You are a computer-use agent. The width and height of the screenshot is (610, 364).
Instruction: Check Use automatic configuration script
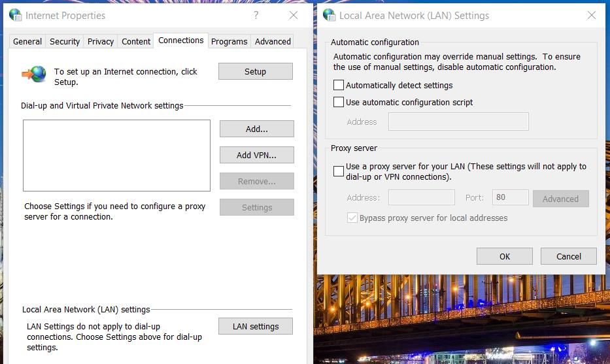pyautogui.click(x=339, y=103)
